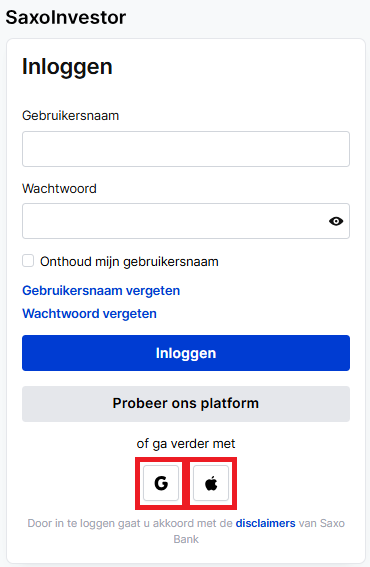
Task: Continue with the Apple logo button
Action: click(x=211, y=483)
